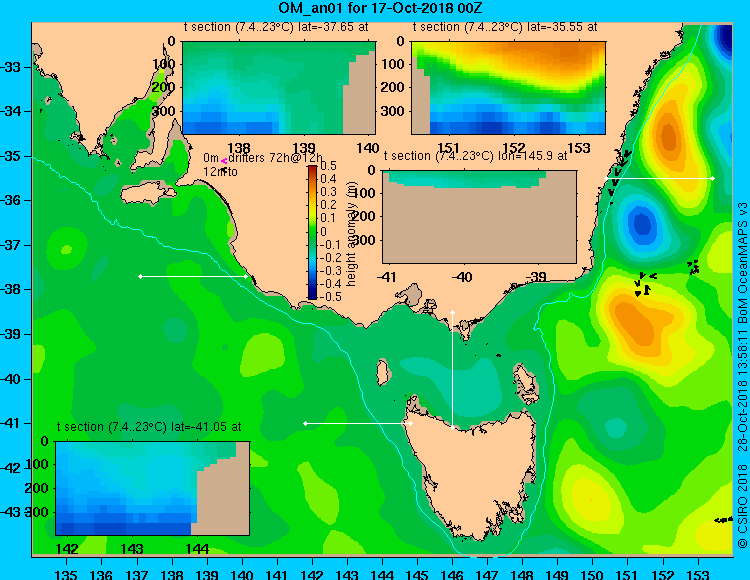750x580 pixels.
Task: Click latitude label -38 on the map axis
Action: tap(11, 289)
